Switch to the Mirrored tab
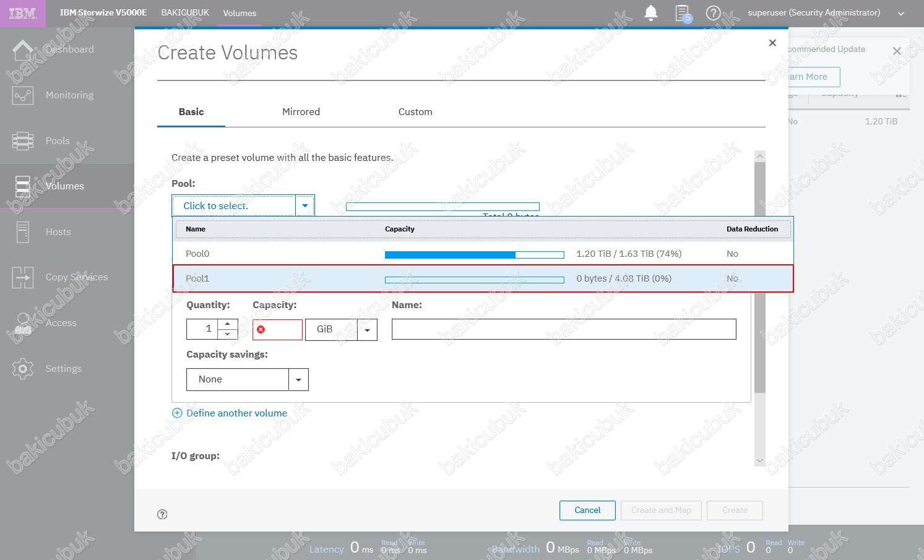 (301, 112)
